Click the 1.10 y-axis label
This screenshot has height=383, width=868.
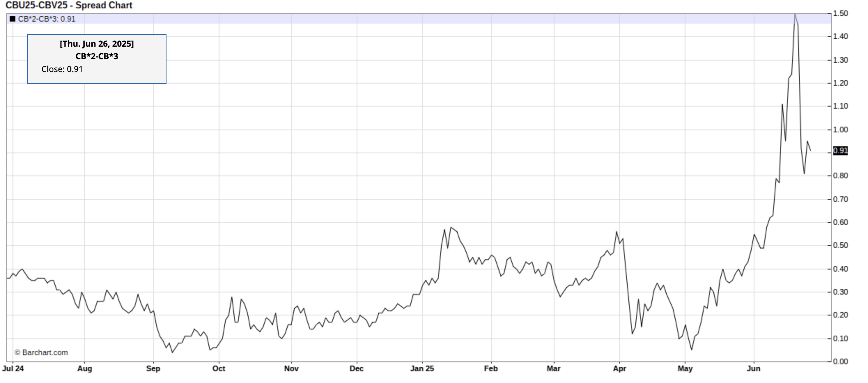[x=840, y=106]
